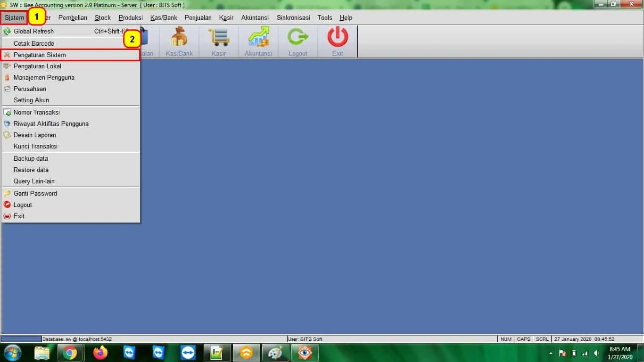This screenshot has width=644, height=362.
Task: Open the Windows Start orb
Action: tap(13, 353)
